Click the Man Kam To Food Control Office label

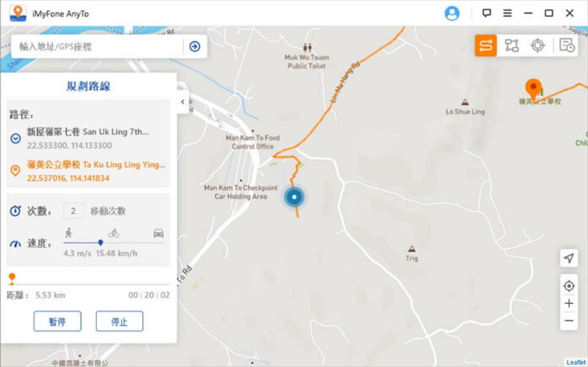point(253,142)
